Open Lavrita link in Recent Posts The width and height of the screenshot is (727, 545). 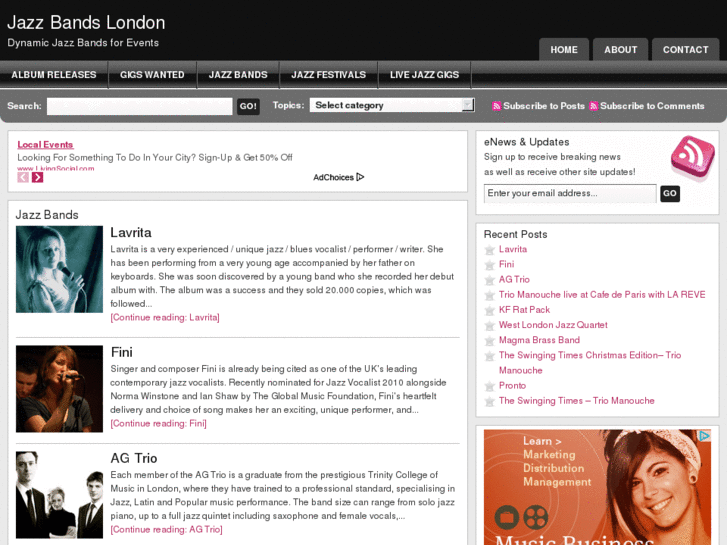[512, 249]
